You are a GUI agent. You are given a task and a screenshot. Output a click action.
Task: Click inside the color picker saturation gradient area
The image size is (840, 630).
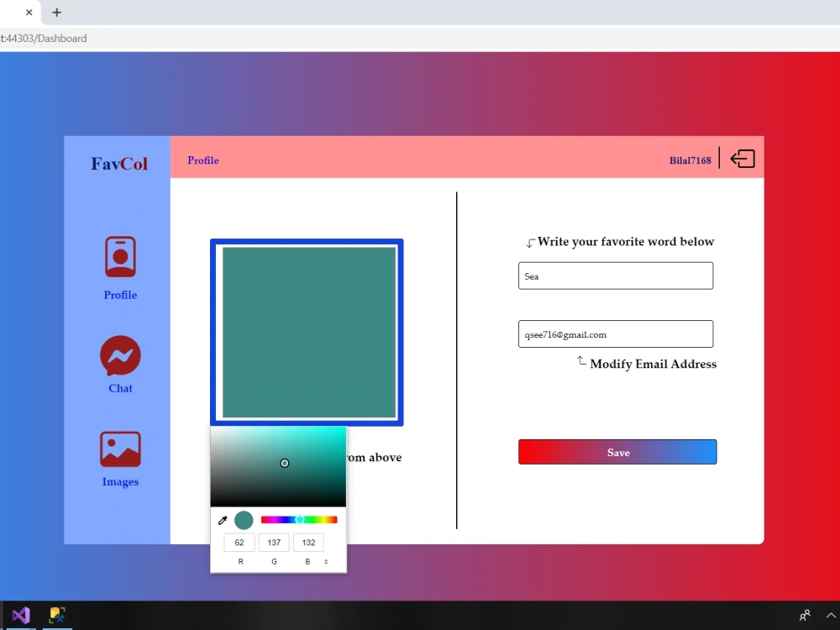(x=278, y=466)
